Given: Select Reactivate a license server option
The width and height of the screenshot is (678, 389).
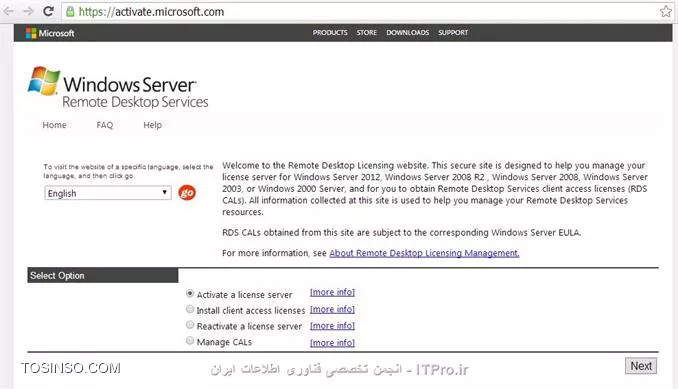Looking at the screenshot, I should coord(190,325).
